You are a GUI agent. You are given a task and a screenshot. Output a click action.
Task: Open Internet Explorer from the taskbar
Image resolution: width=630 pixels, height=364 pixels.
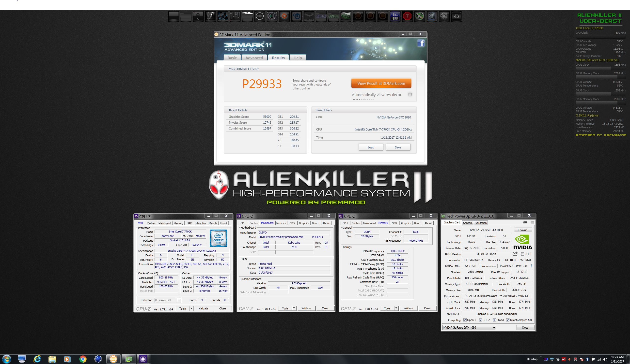pyautogui.click(x=37, y=359)
